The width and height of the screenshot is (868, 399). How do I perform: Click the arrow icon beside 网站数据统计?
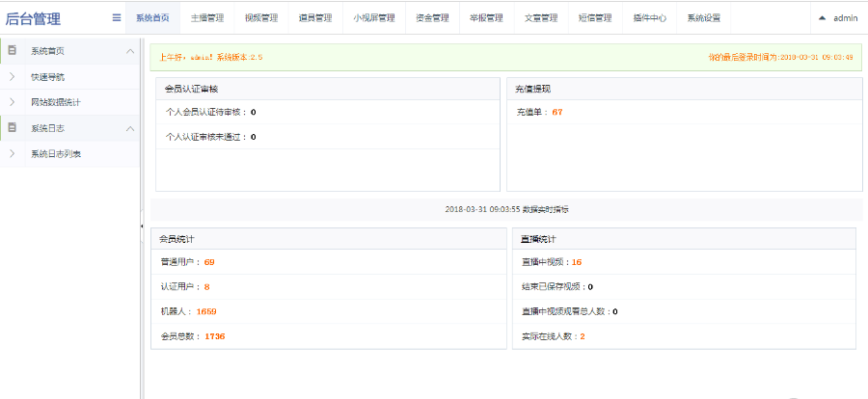point(13,102)
